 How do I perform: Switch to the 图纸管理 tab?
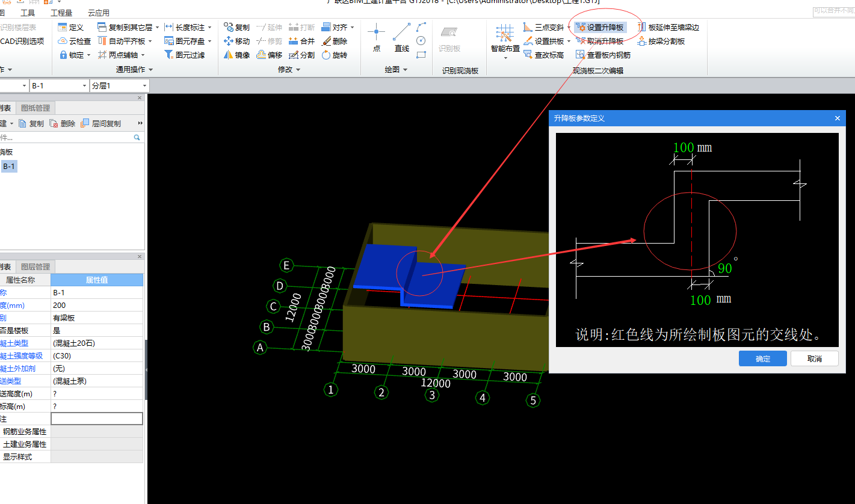(35, 108)
